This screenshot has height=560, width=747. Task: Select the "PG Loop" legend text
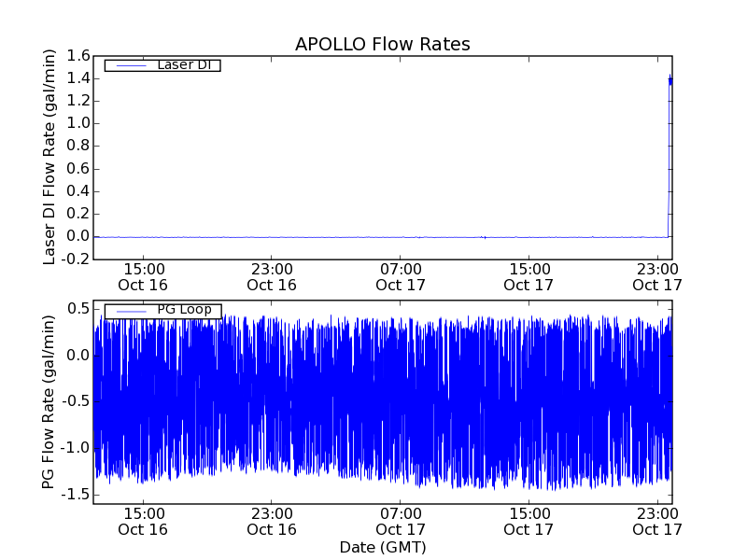pyautogui.click(x=184, y=310)
